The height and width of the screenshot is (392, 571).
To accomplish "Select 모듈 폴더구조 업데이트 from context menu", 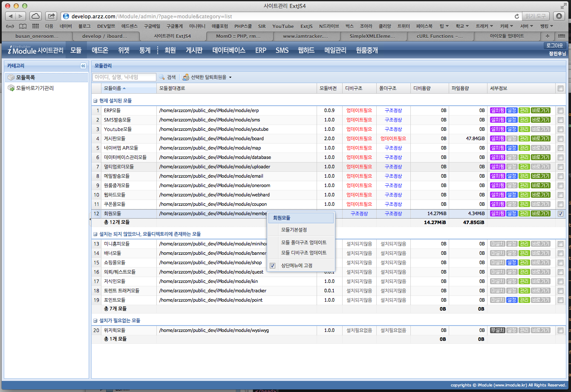I will tap(303, 242).
